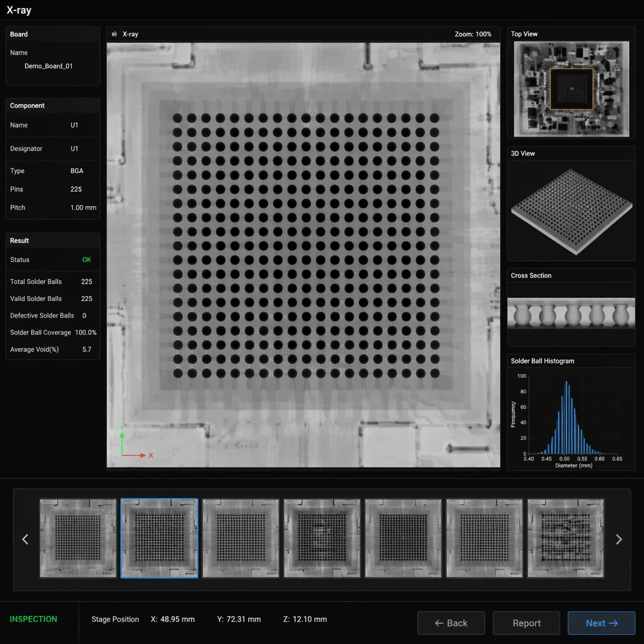Viewport: 644px width, 644px height.
Task: Click stage position X: 48.95 mm
Action: [x=173, y=619]
